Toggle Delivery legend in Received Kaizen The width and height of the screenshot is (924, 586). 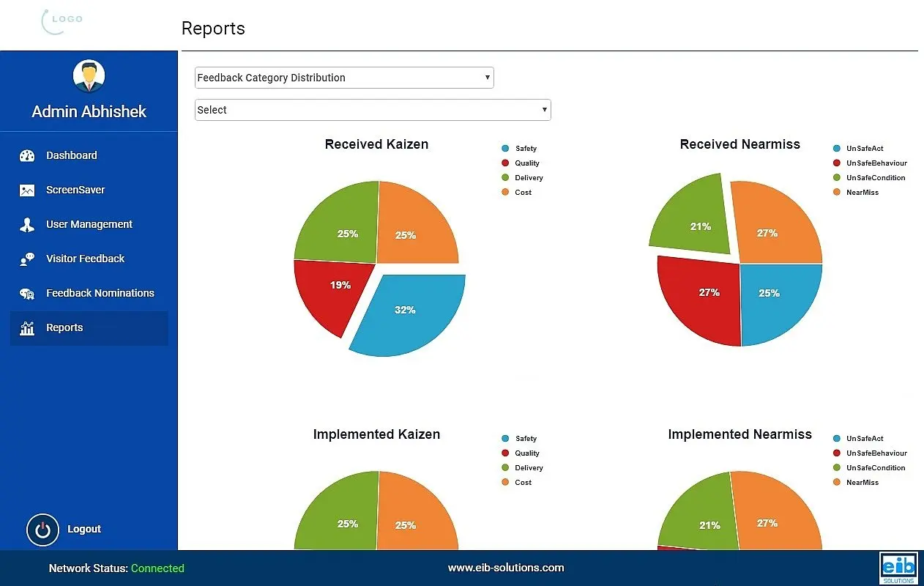click(522, 178)
